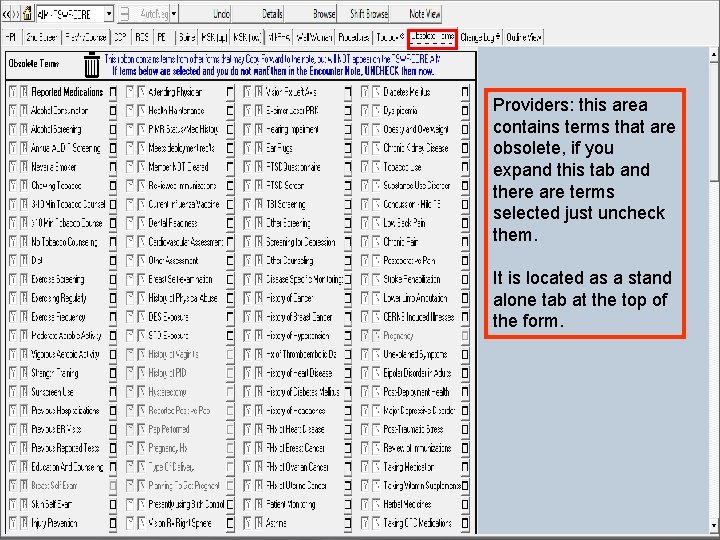Click the small box right of Patient Monitoring
This screenshot has width=720, height=540.
coord(348,505)
